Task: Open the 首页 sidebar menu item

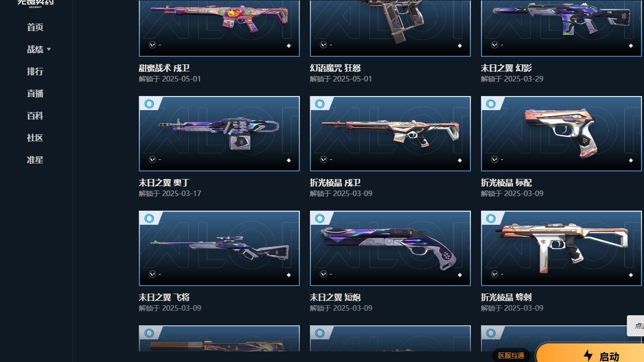Action: (35, 27)
